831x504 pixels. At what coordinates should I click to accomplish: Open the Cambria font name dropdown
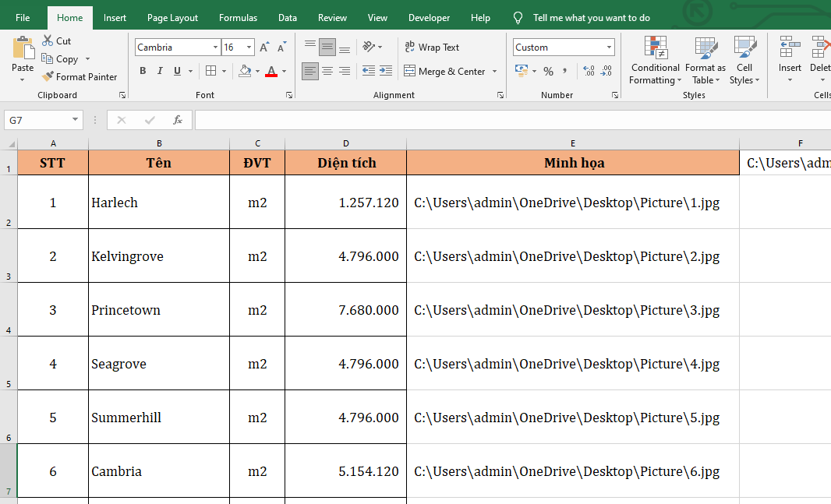click(215, 48)
